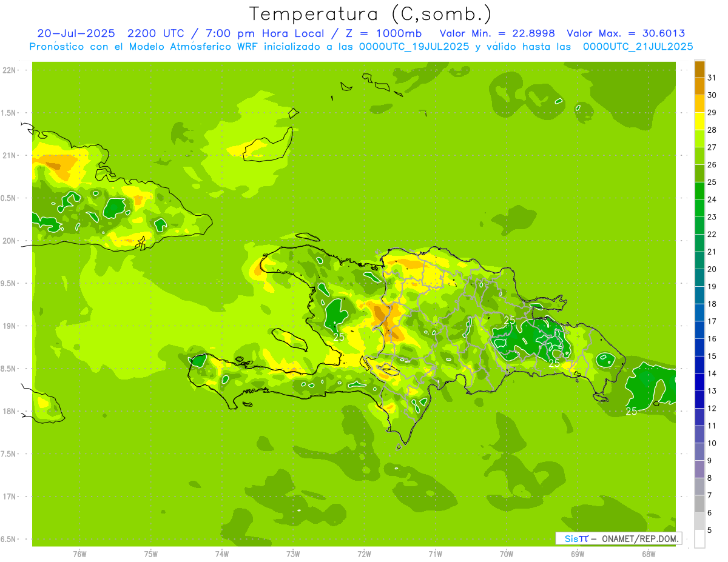This screenshot has height=562, width=728.
Task: Click the '17N' latitude axis label
Action: coord(8,497)
